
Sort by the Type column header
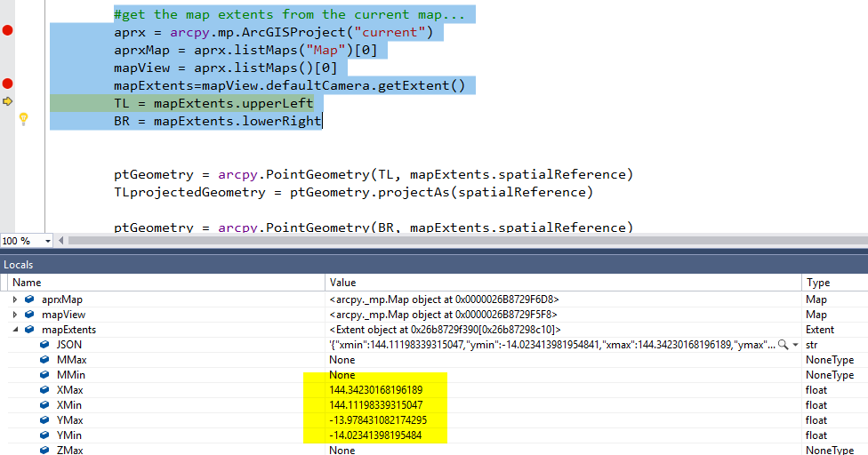(x=835, y=283)
